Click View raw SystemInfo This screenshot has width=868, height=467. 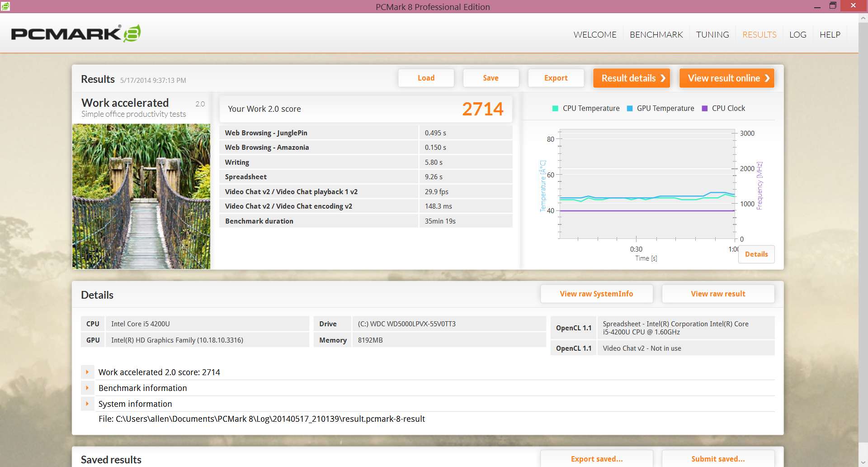tap(596, 294)
